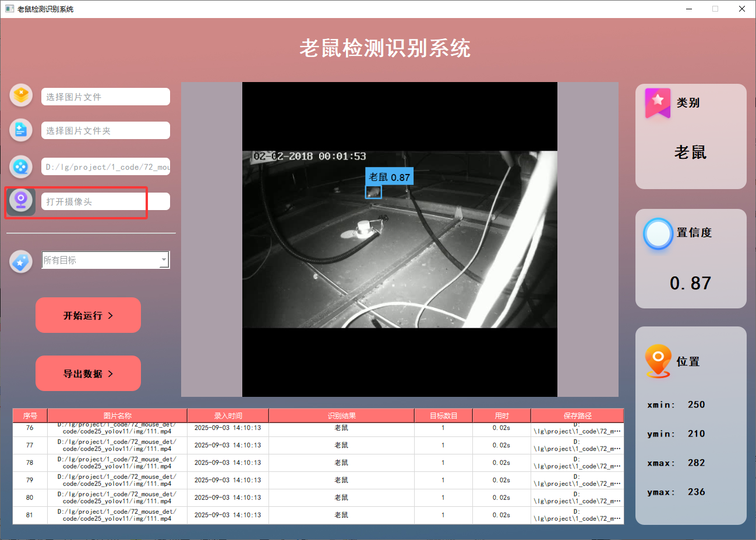Click the 类别 bookmark star icon
Image resolution: width=756 pixels, height=540 pixels.
[x=658, y=103]
